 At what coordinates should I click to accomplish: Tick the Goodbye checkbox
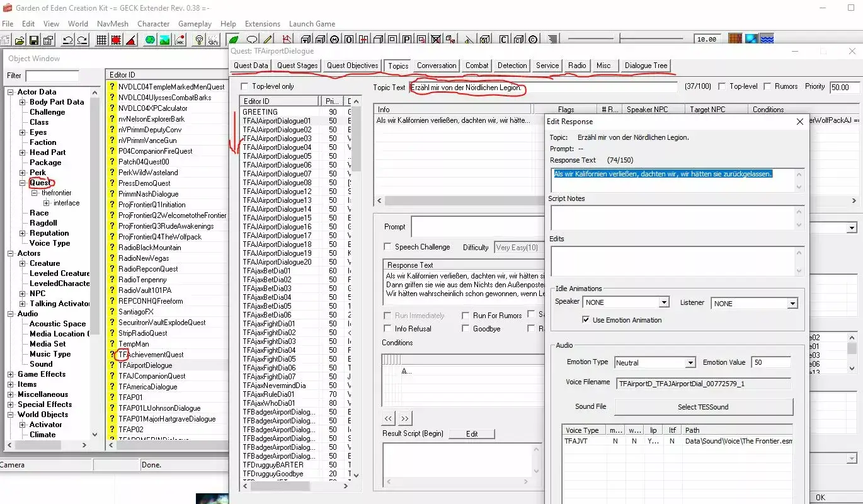point(466,329)
